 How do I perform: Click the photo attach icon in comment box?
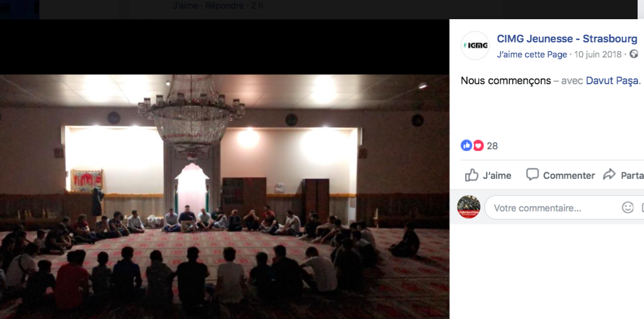[x=642, y=207]
